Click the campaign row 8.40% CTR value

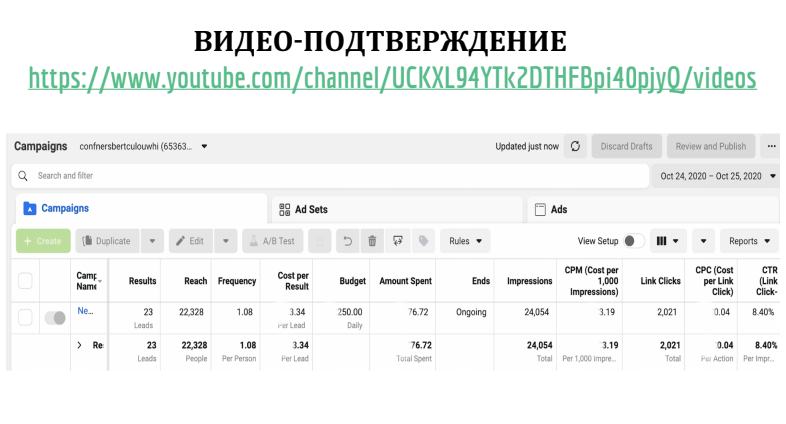click(x=763, y=312)
